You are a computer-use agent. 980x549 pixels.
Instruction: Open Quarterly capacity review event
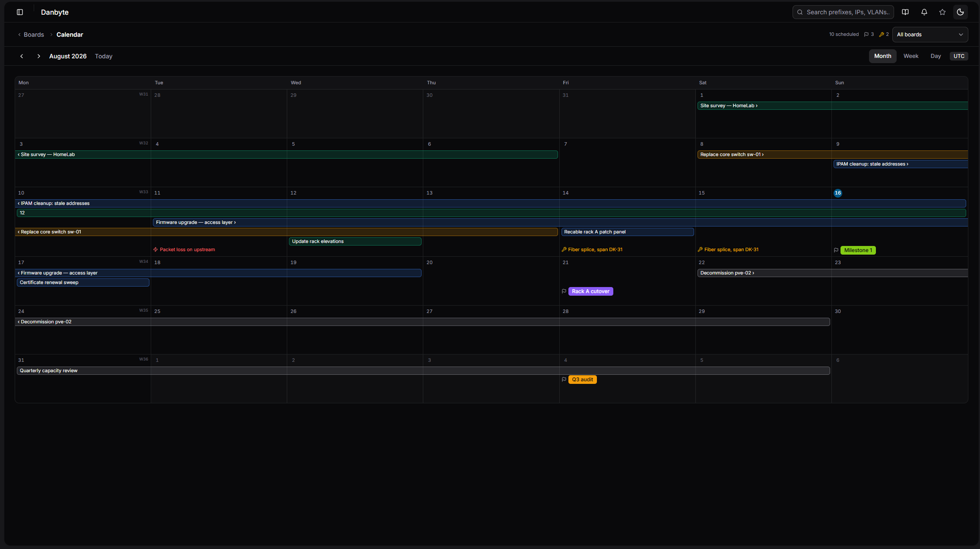423,370
